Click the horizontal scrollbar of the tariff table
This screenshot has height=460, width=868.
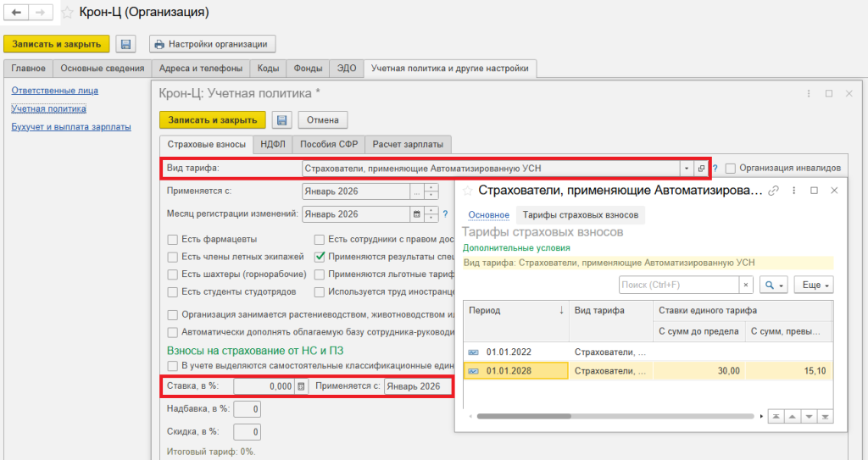point(615,416)
